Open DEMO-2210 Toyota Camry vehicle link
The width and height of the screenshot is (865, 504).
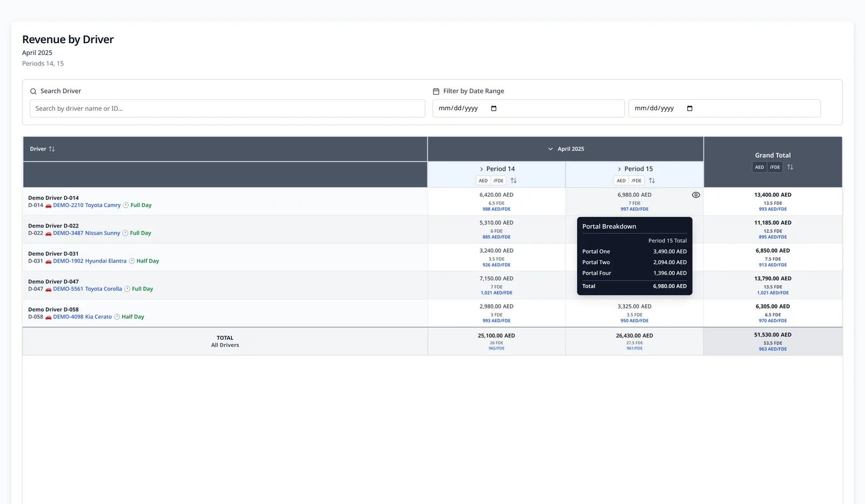coord(86,205)
